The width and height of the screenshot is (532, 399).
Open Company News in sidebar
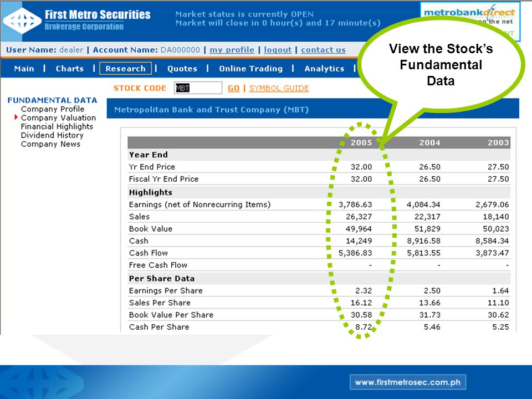[x=50, y=144]
